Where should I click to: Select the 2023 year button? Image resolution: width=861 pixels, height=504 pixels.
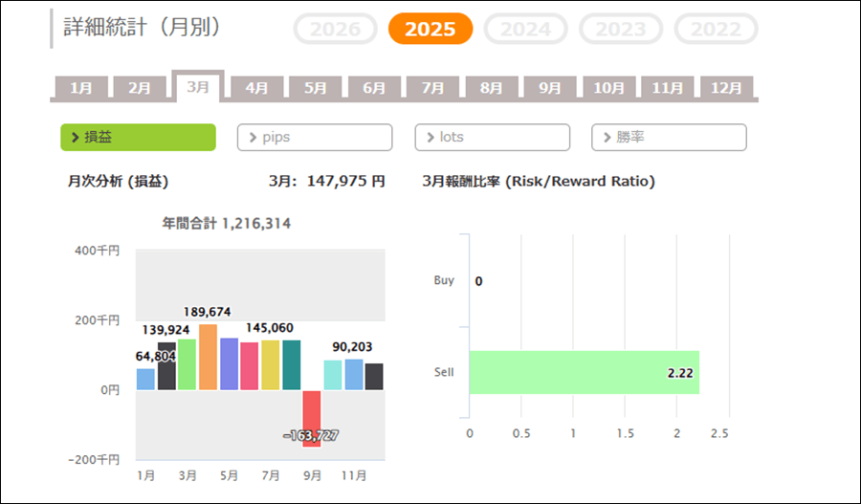621,29
